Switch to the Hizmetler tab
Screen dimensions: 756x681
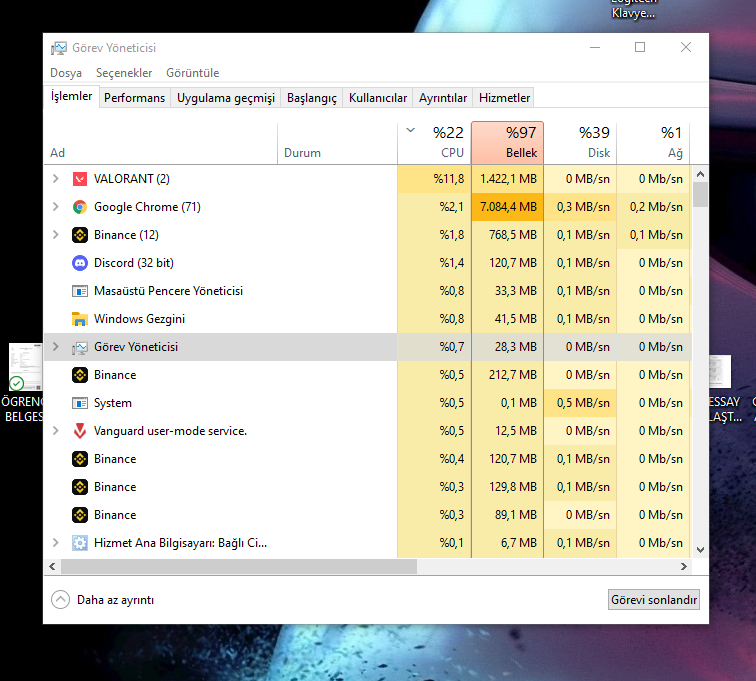(x=504, y=98)
